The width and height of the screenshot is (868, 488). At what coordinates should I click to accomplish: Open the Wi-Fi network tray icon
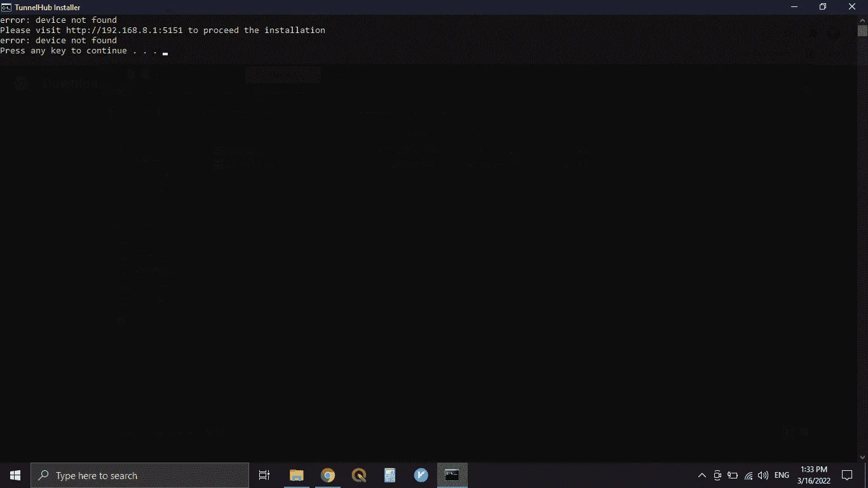tap(748, 475)
